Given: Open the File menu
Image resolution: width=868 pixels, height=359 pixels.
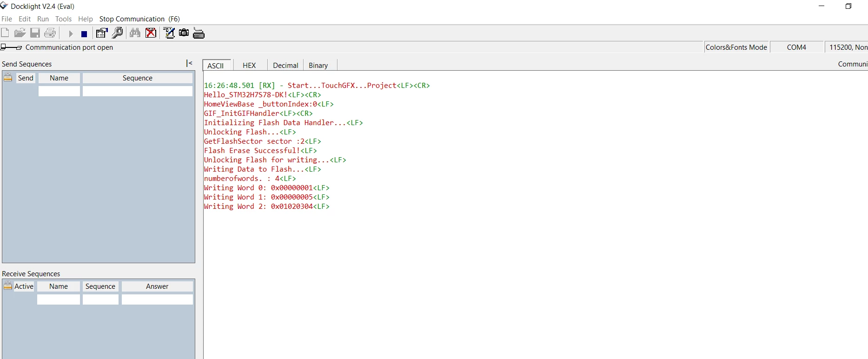Looking at the screenshot, I should pyautogui.click(x=7, y=19).
